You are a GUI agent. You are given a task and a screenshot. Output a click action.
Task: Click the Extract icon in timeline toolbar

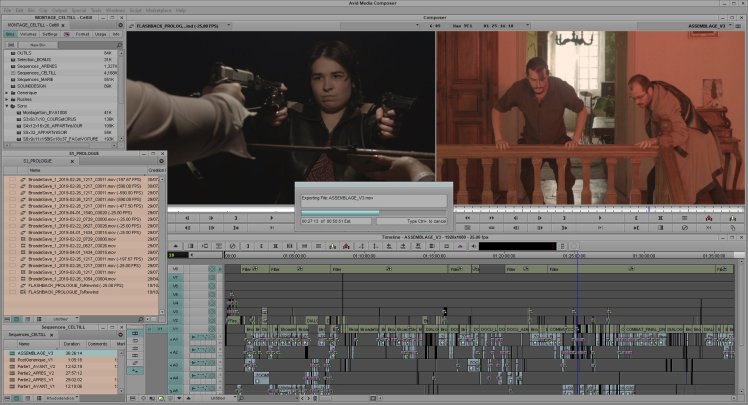[346, 245]
